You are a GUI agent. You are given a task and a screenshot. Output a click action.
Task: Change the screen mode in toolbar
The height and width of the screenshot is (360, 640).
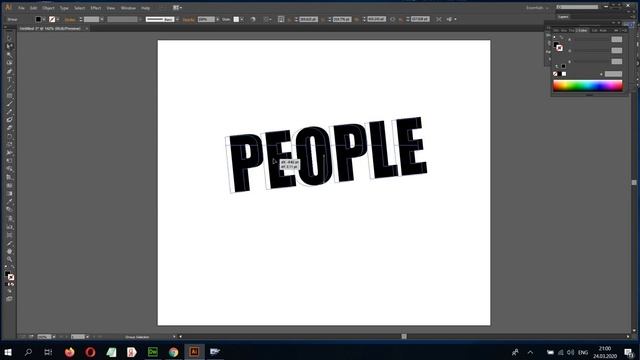point(9,299)
